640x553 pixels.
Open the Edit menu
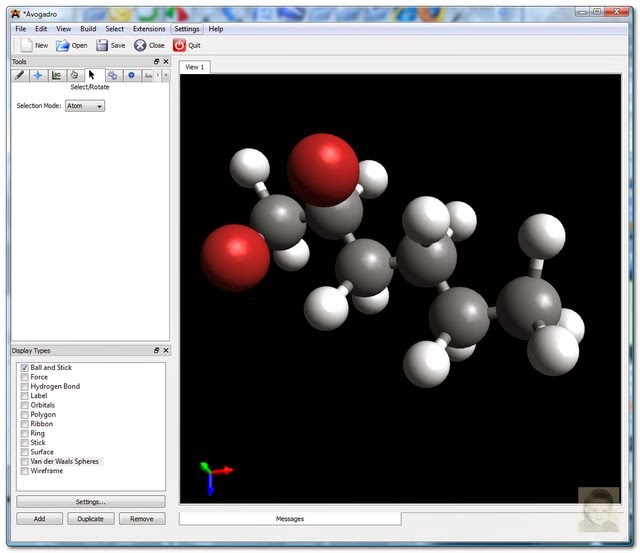(41, 29)
